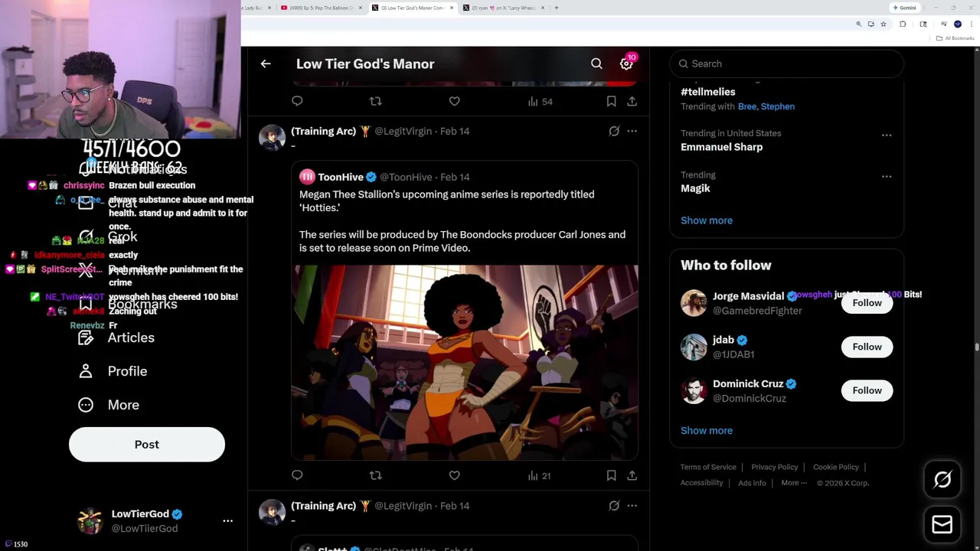Share the post with 54 views
The image size is (980, 551).
tap(632, 101)
